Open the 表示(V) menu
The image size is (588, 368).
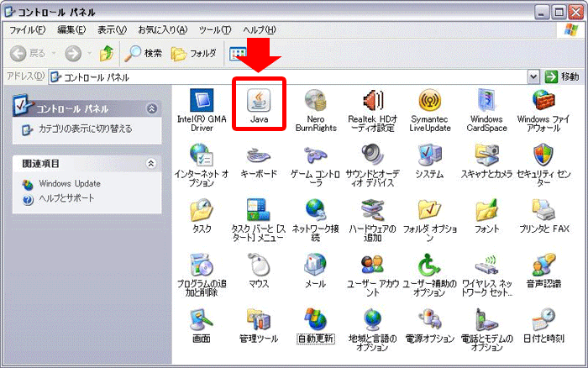pyautogui.click(x=112, y=29)
